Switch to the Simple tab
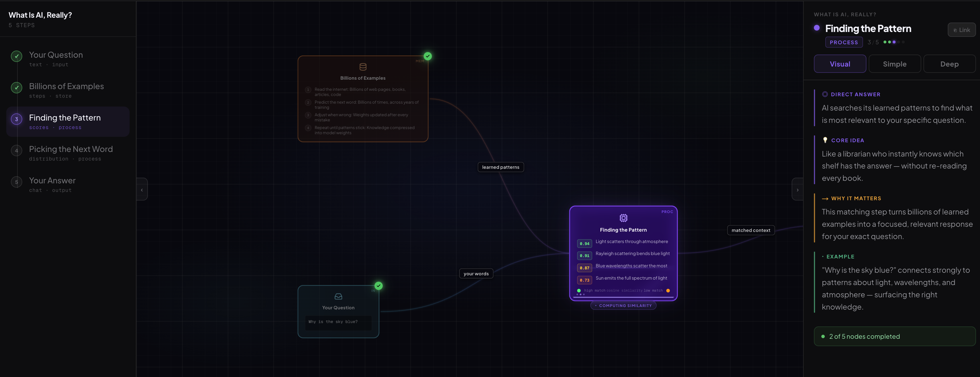Image resolution: width=980 pixels, height=377 pixels. tap(894, 64)
